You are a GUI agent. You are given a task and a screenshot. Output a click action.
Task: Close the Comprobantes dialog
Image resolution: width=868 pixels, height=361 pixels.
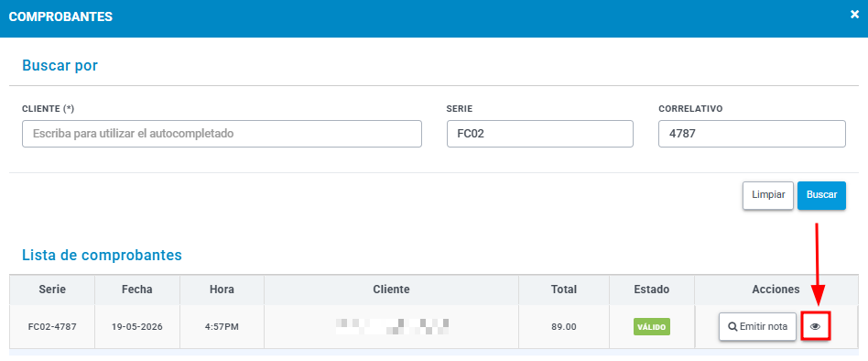[854, 15]
